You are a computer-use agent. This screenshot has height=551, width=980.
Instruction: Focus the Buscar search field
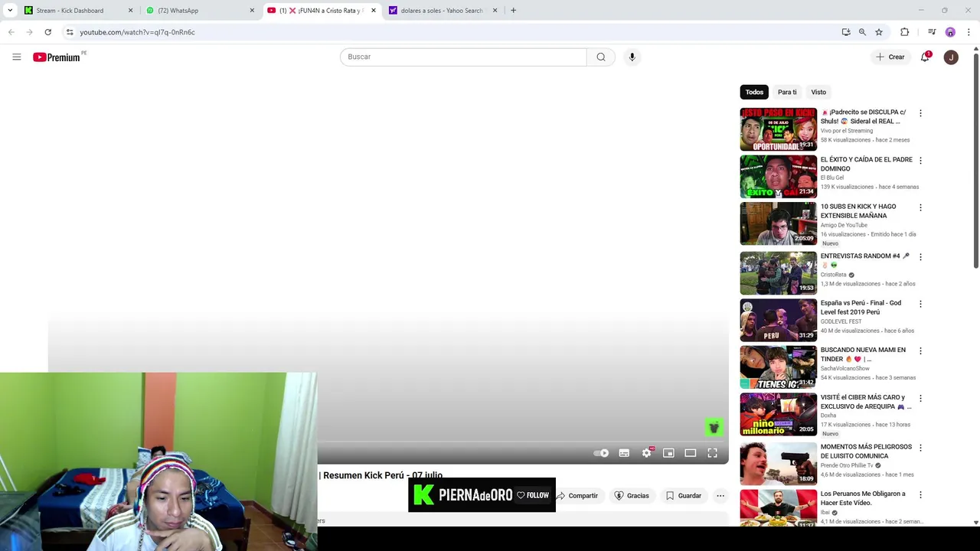(x=463, y=57)
